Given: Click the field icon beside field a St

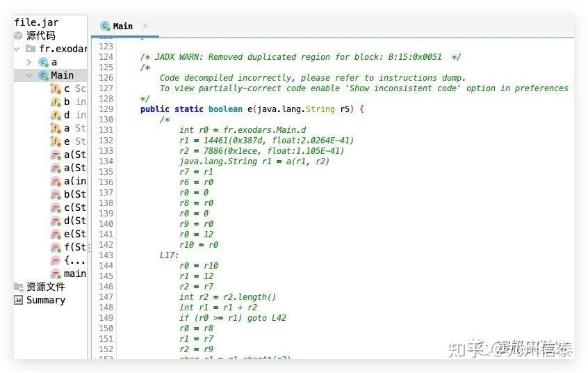Looking at the screenshot, I should tap(56, 129).
